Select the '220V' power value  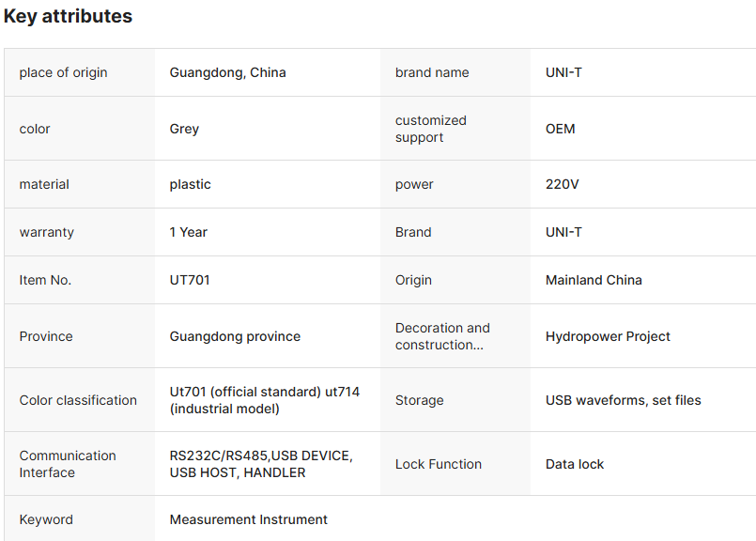(x=562, y=184)
